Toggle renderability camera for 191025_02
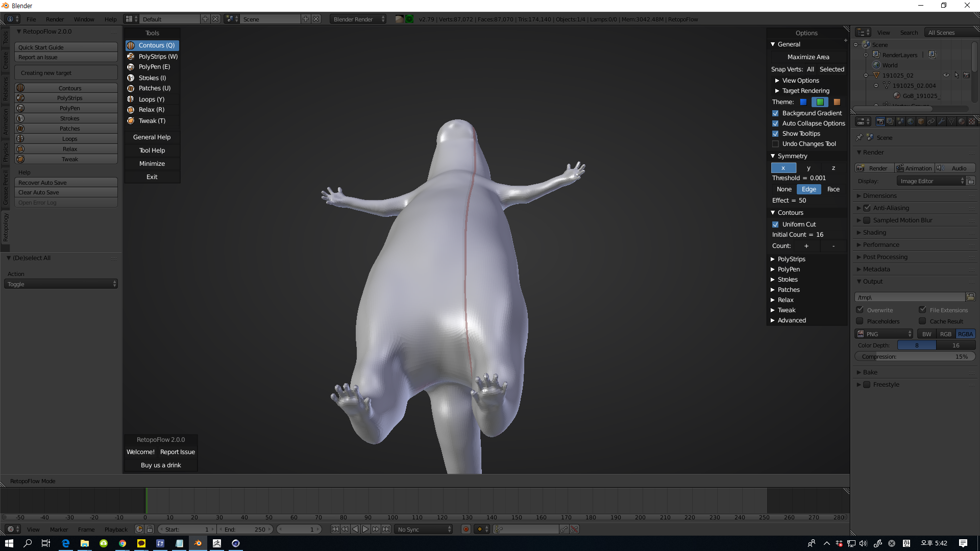The image size is (980, 551). [966, 75]
